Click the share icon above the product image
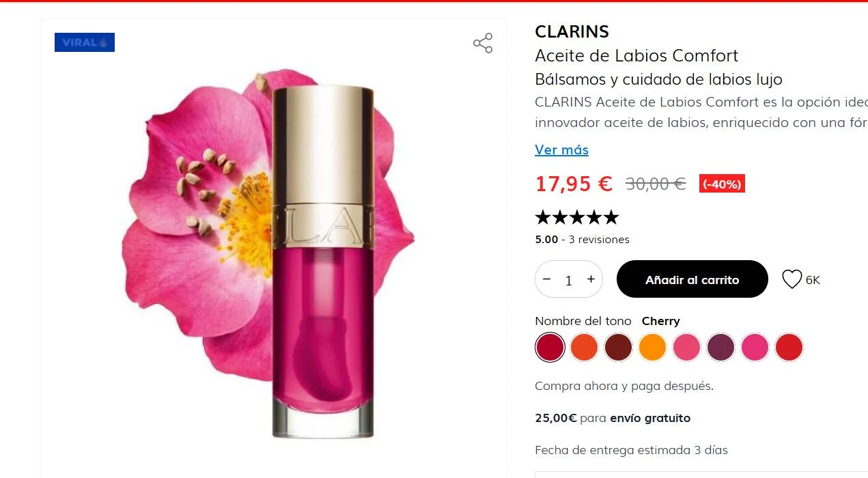This screenshot has width=868, height=478. (x=483, y=43)
